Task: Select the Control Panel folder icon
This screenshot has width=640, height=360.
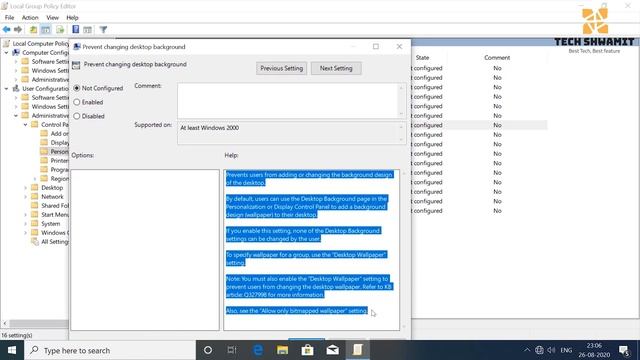Action: [35, 124]
